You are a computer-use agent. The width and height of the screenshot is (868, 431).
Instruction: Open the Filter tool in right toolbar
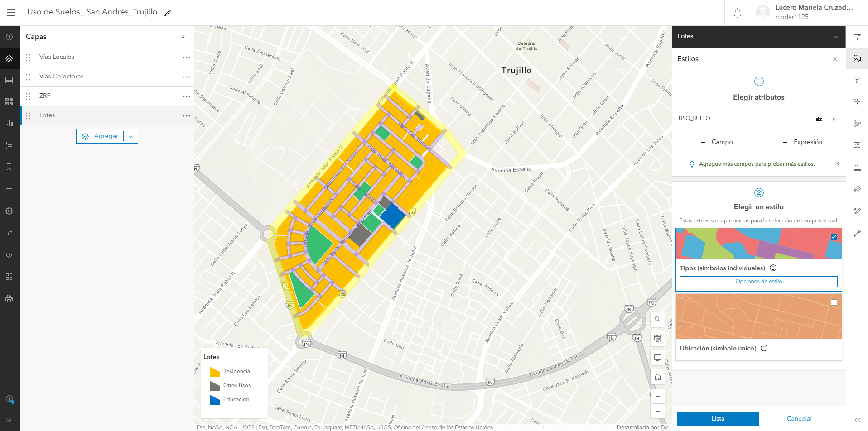(x=857, y=80)
